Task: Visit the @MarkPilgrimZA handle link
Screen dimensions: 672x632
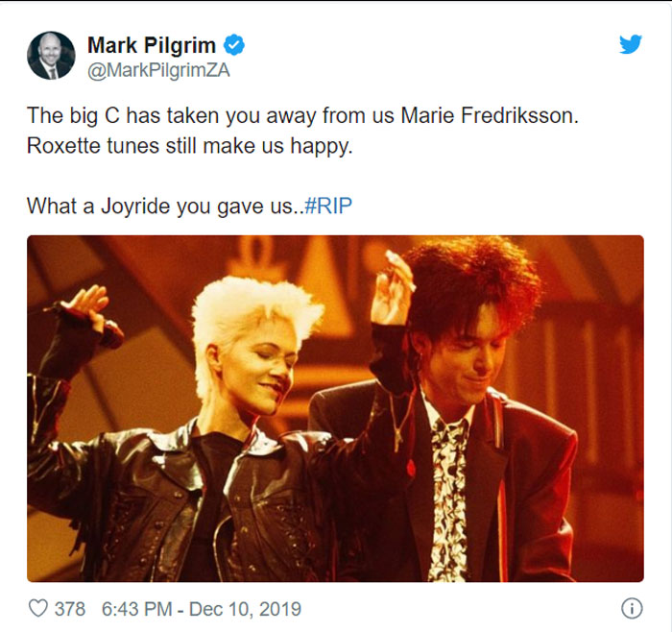Action: tap(158, 70)
